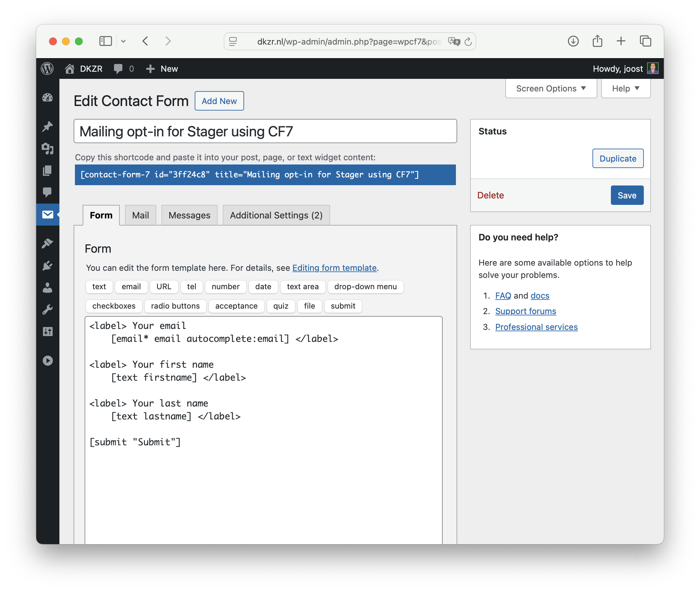Viewport: 700px width, 592px height.
Task: Insert a number tag
Action: [226, 287]
